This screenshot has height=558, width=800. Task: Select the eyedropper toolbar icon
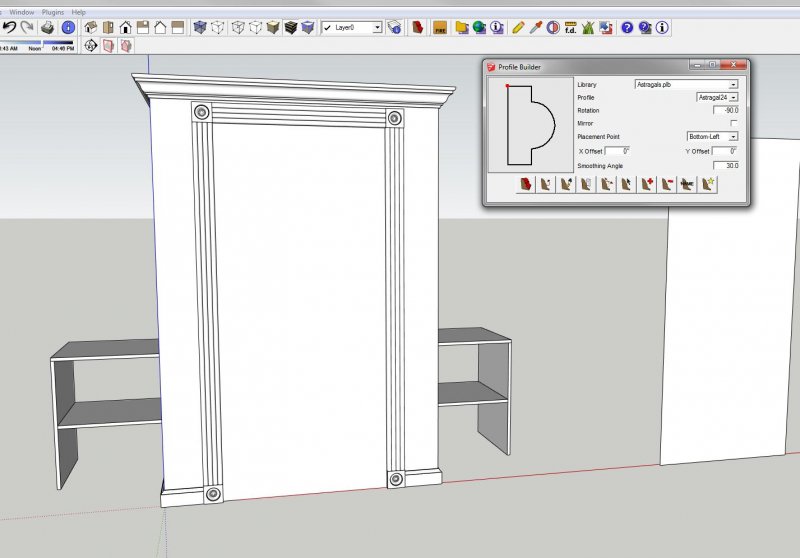(536, 27)
